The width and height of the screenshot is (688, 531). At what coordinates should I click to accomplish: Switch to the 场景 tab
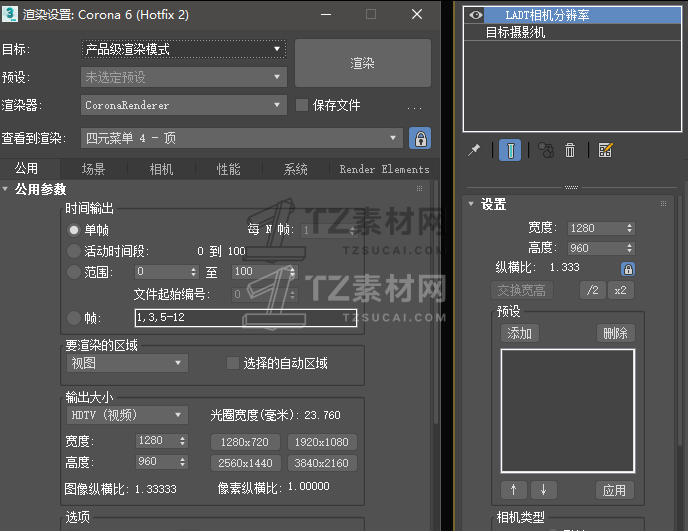[x=93, y=169]
